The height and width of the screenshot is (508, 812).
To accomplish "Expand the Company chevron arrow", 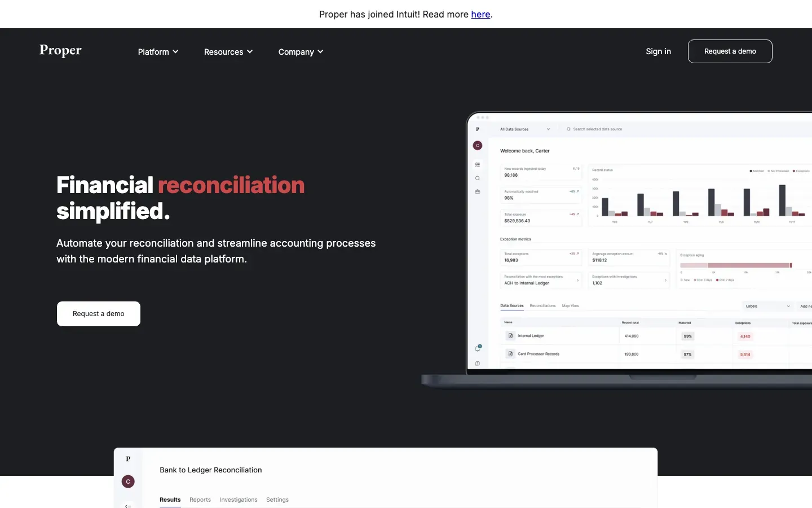I will [x=320, y=52].
